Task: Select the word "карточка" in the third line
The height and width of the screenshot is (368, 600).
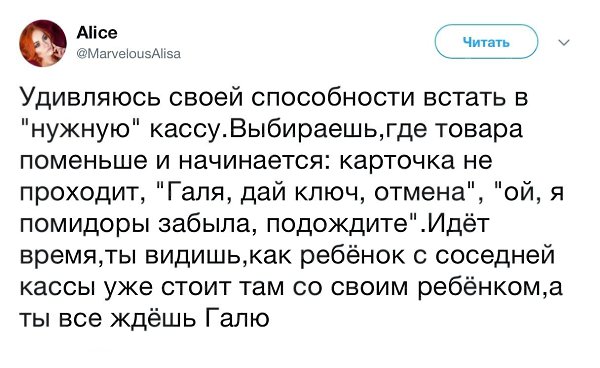Action: (x=398, y=162)
